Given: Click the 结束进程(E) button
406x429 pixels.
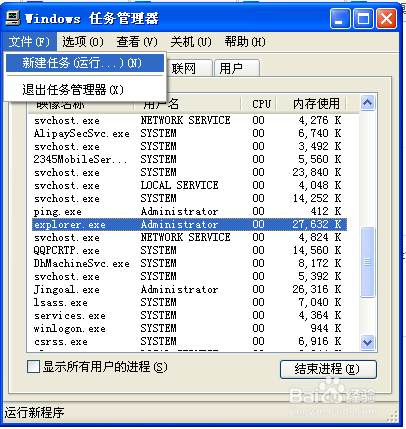Looking at the screenshot, I should click(x=328, y=369).
